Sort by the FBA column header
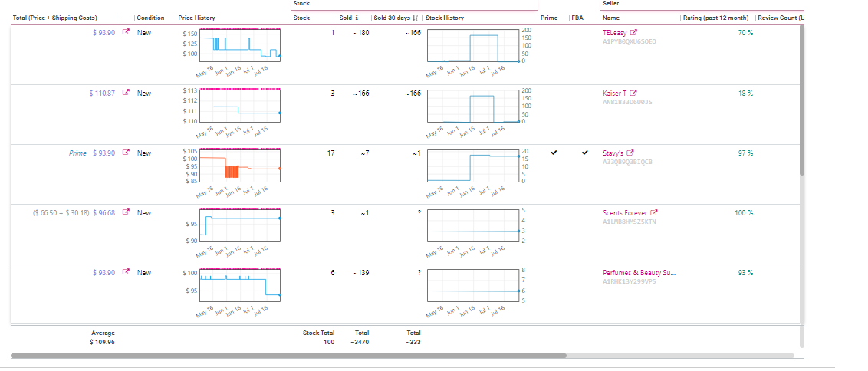The image size is (868, 371). pyautogui.click(x=577, y=18)
